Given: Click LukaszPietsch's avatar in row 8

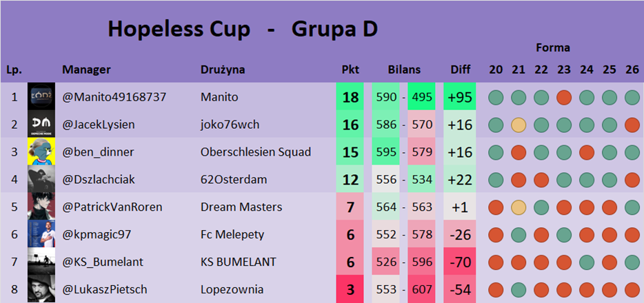Looking at the screenshot, I should click(41, 289).
